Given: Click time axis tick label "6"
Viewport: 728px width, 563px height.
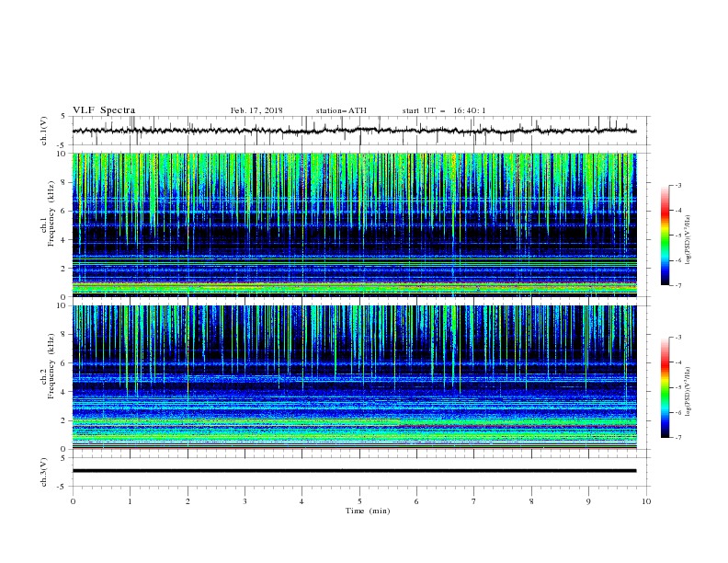Looking at the screenshot, I should [416, 501].
